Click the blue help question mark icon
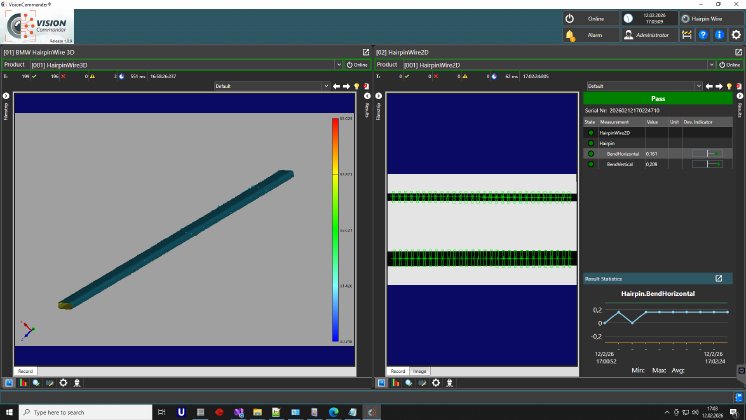 click(x=704, y=35)
